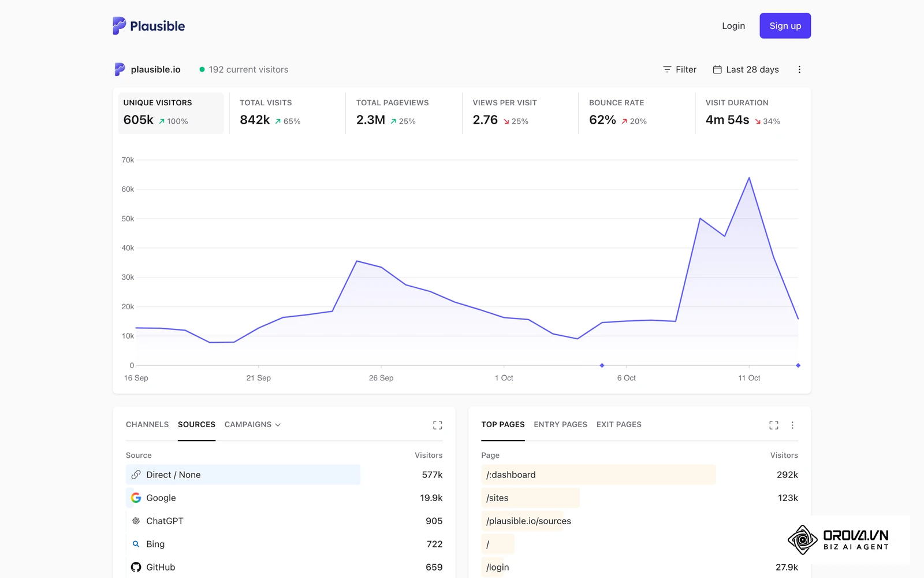Expand the Sources panel to fullscreen
Image resolution: width=924 pixels, height=578 pixels.
click(438, 425)
